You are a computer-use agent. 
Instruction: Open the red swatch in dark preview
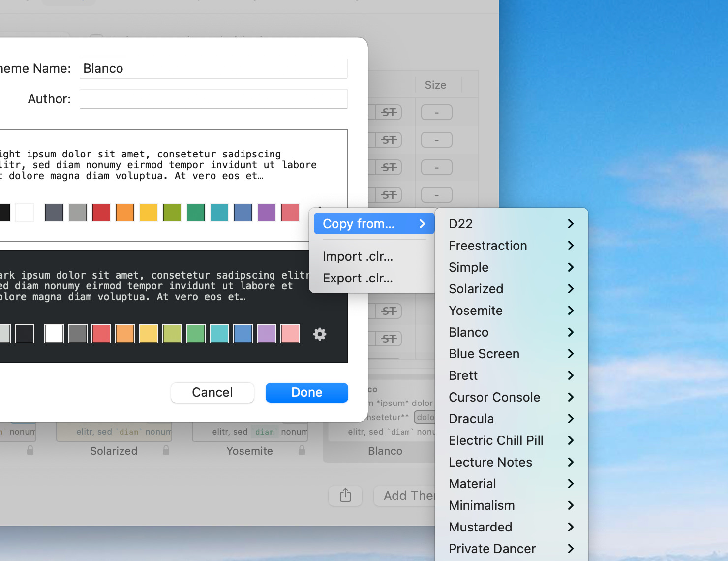point(101,334)
